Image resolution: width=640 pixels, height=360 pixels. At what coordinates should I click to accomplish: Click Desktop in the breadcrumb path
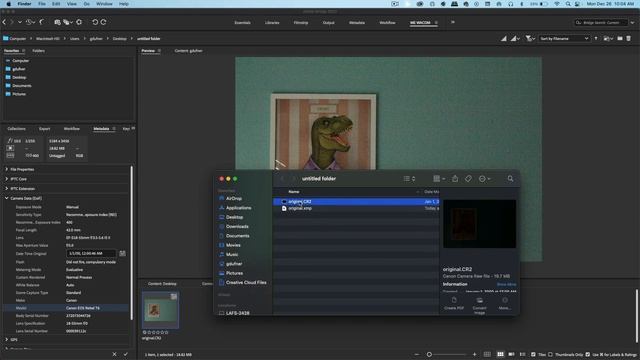pos(120,38)
